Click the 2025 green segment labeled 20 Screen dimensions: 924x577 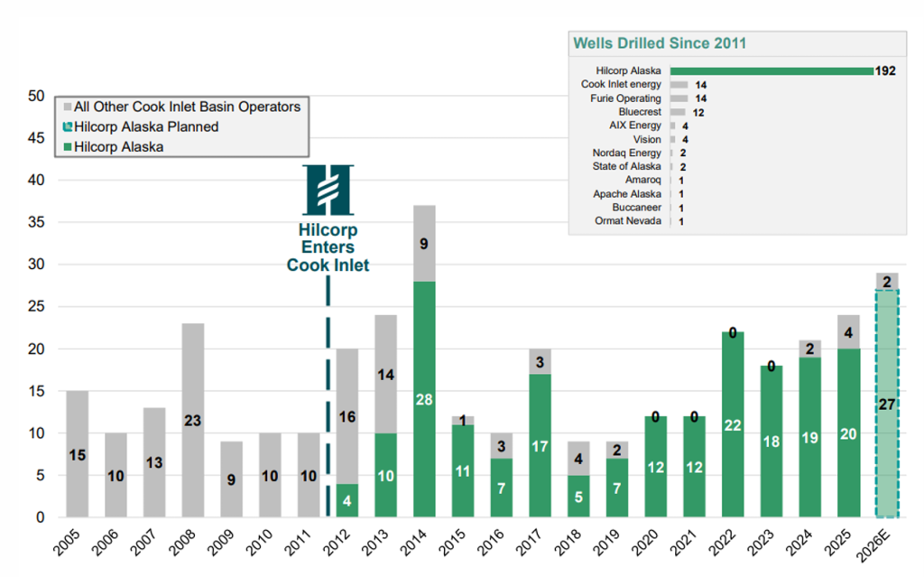pyautogui.click(x=848, y=433)
